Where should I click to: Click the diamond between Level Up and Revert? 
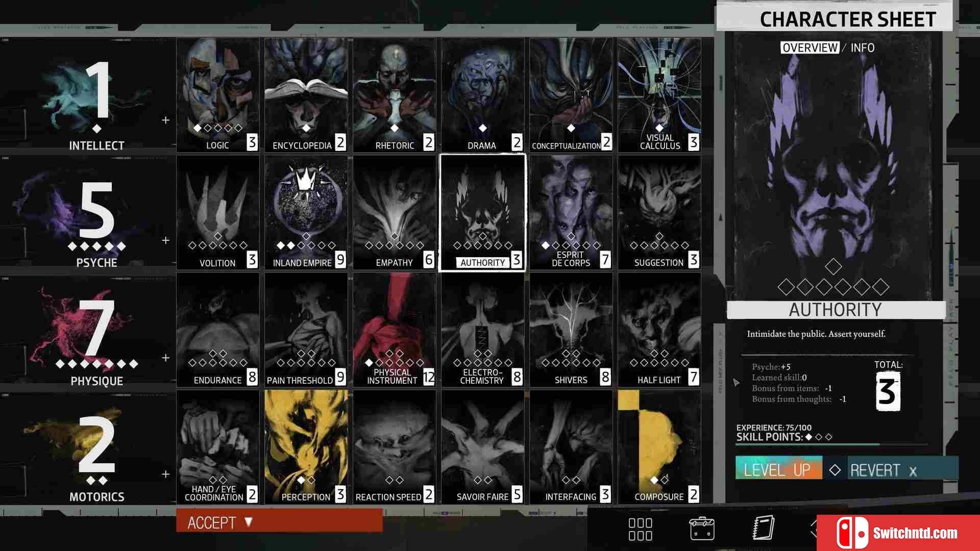click(835, 470)
